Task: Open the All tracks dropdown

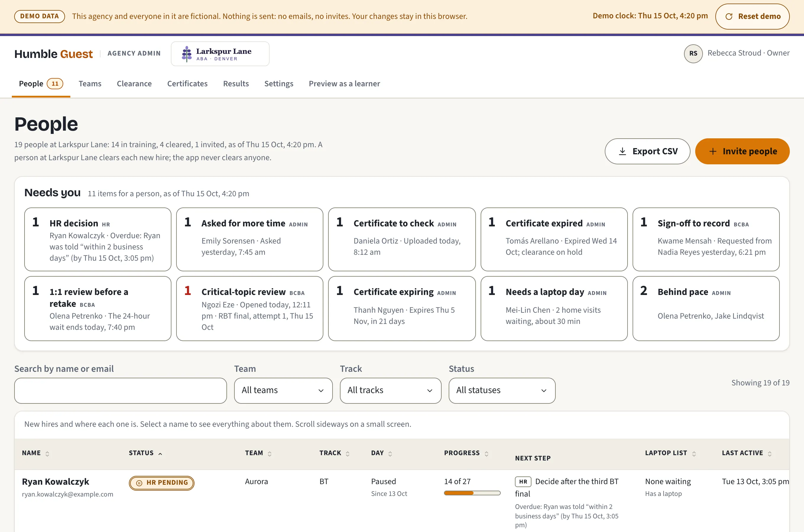Action: pos(390,390)
